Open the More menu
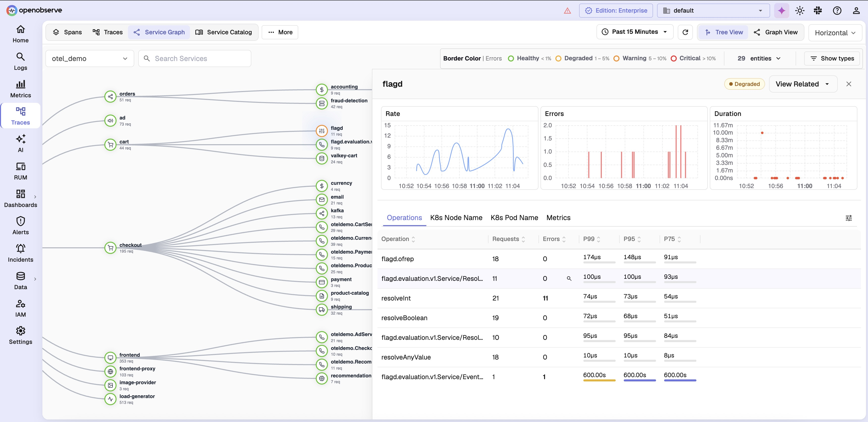The width and height of the screenshot is (868, 422). pyautogui.click(x=280, y=32)
